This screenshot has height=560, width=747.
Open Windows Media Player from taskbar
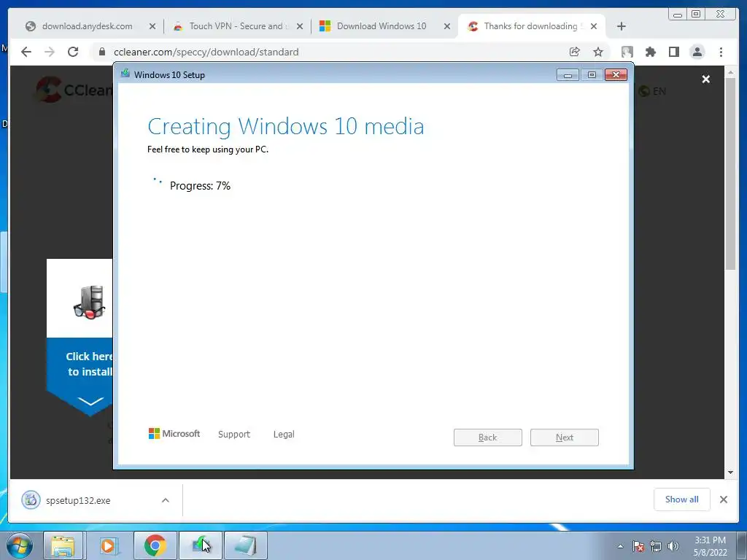(109, 545)
